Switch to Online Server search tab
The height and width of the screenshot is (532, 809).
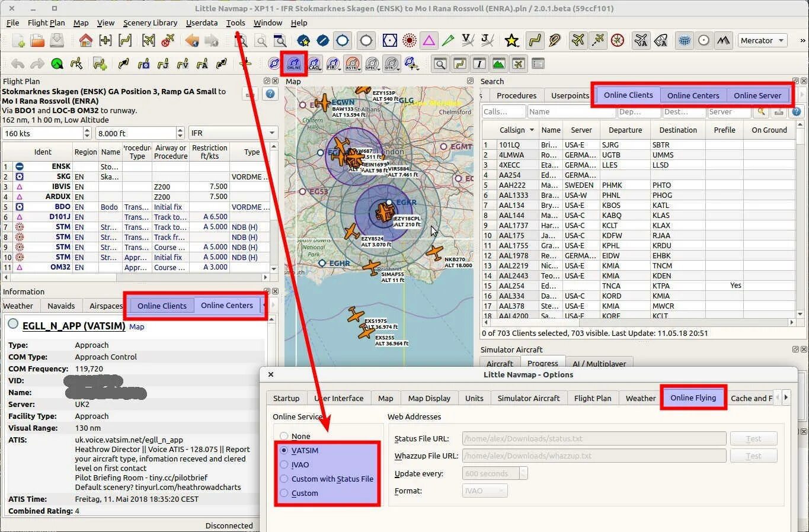click(x=757, y=95)
